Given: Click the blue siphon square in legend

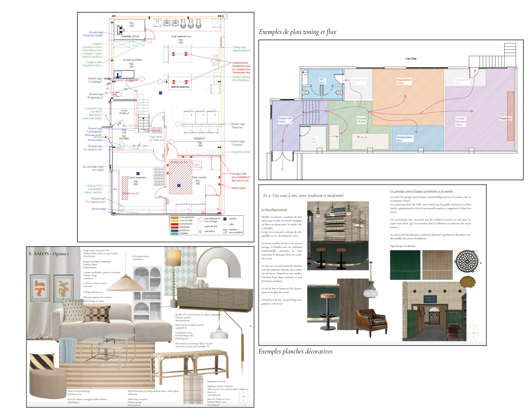Looking at the screenshot, I should tap(225, 219).
